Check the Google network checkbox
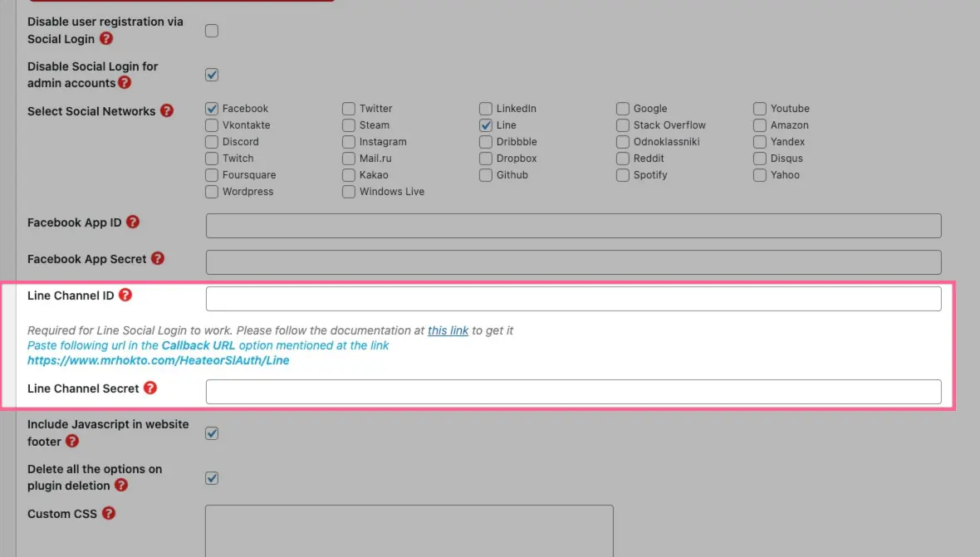The image size is (980, 557). [x=623, y=109]
